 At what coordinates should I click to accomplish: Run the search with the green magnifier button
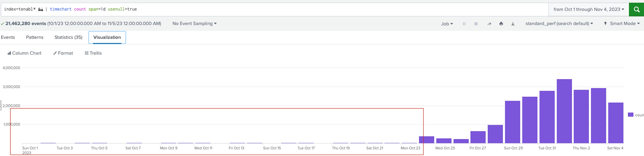[637, 9]
